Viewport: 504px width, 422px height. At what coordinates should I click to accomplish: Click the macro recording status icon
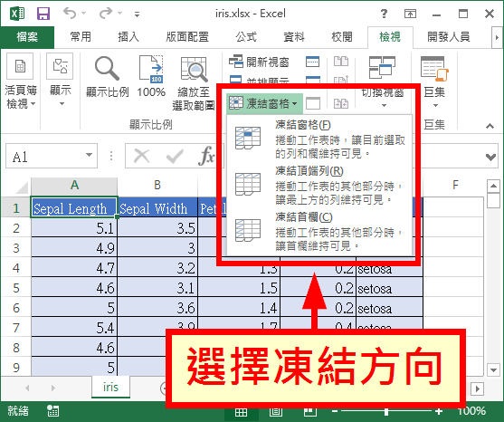[x=52, y=411]
